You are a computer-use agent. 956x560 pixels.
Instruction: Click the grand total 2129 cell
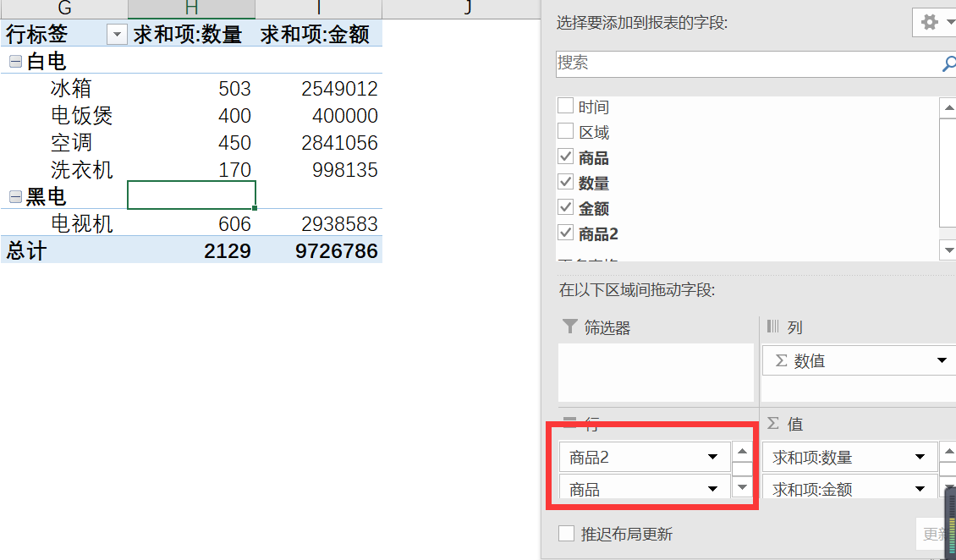pyautogui.click(x=191, y=250)
